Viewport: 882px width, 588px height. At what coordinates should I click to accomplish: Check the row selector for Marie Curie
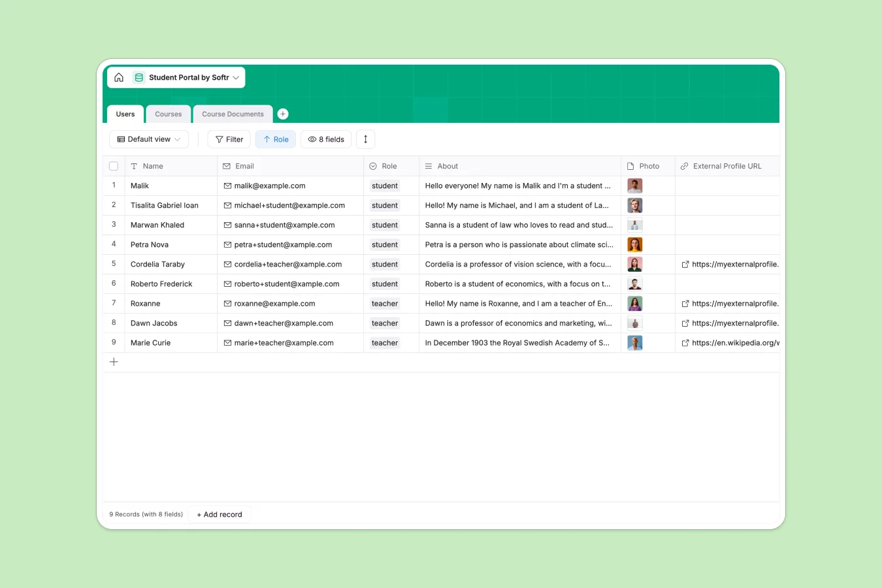[x=113, y=342]
